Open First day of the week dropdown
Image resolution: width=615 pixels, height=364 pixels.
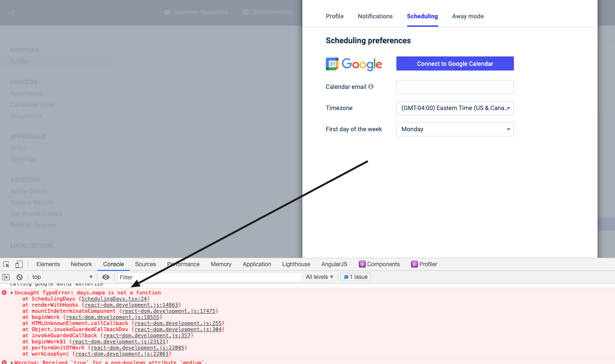[455, 129]
